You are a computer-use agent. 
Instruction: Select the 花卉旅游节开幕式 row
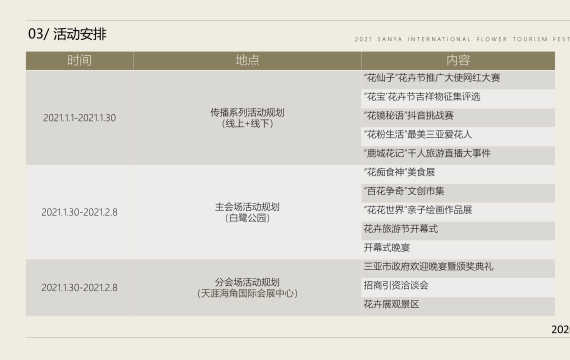tap(458, 231)
